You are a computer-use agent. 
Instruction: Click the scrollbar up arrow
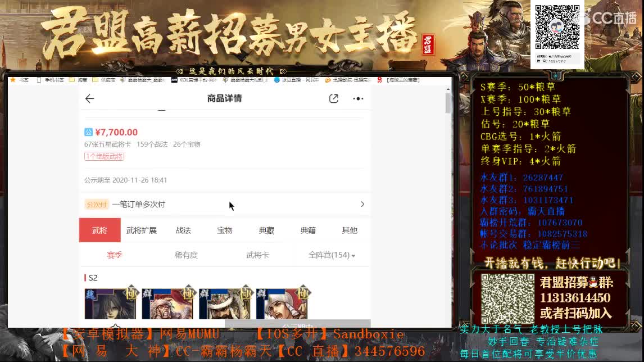[x=448, y=89]
